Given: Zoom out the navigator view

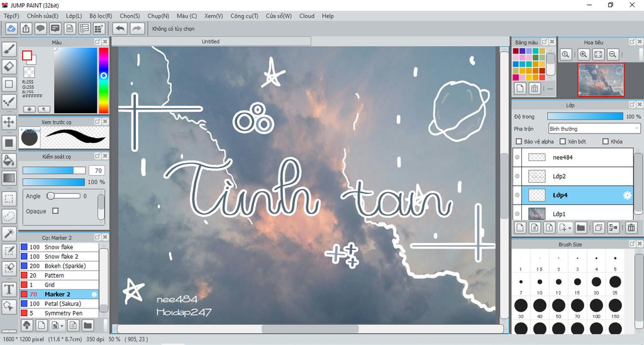Looking at the screenshot, I should [x=613, y=54].
